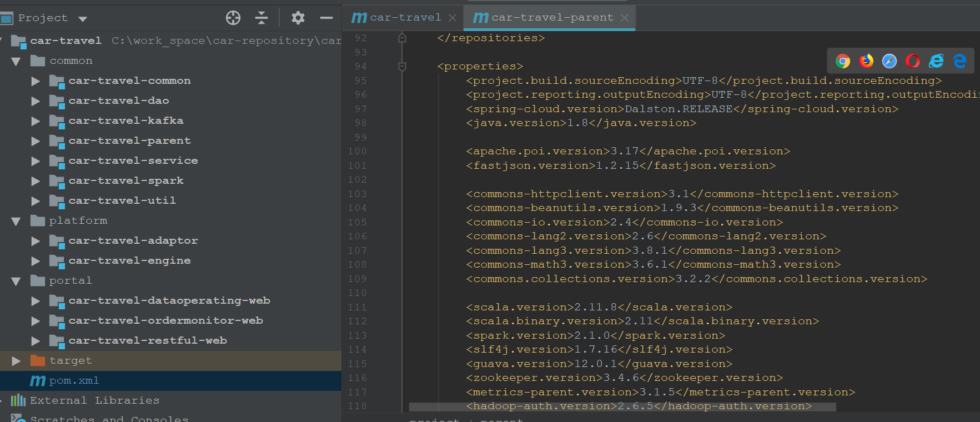Expand the target folder arrow
The height and width of the screenshot is (422, 980).
(x=16, y=361)
